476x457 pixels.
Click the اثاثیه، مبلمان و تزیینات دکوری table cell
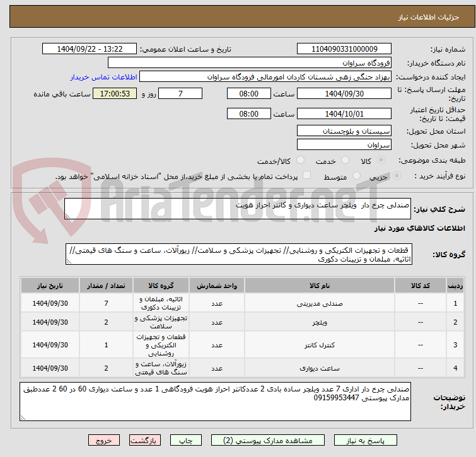161,303
